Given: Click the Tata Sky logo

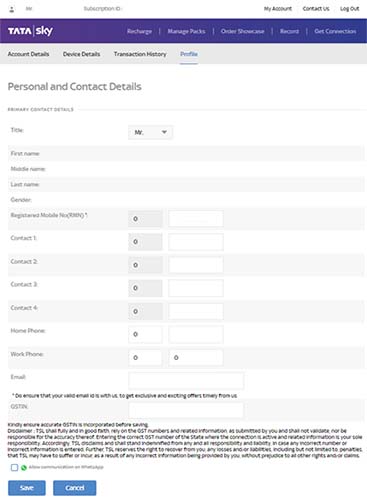Looking at the screenshot, I should pos(30,31).
